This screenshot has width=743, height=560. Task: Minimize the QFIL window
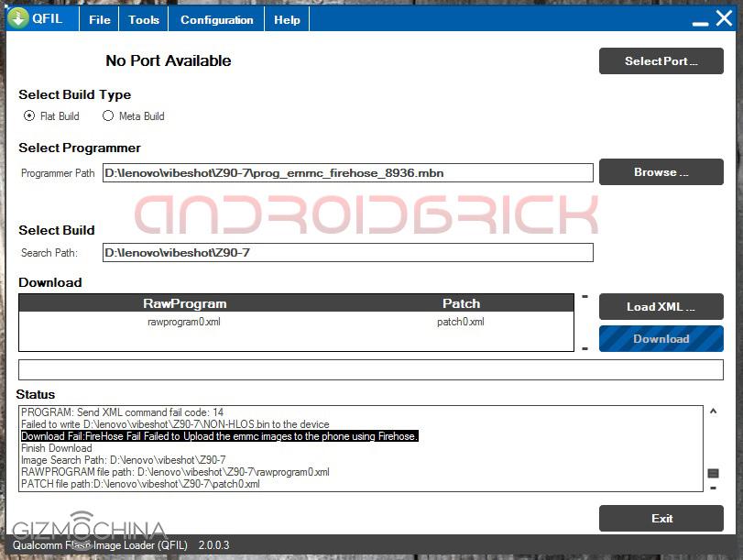click(700, 23)
